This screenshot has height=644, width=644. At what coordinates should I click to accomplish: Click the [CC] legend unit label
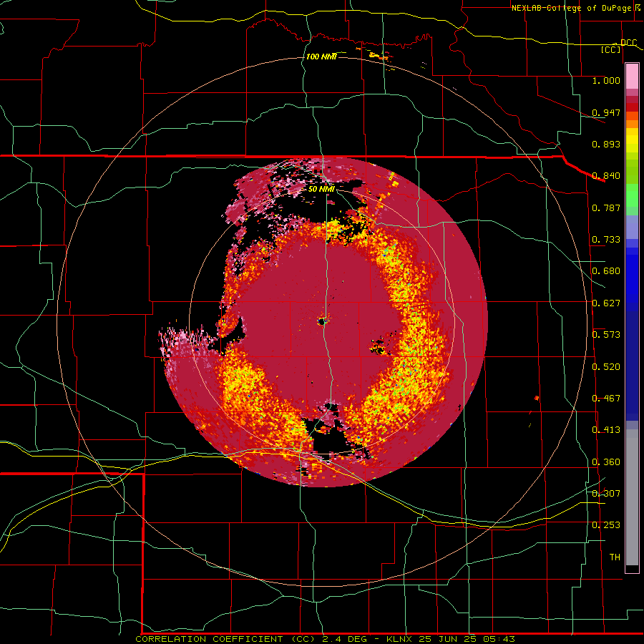point(611,49)
